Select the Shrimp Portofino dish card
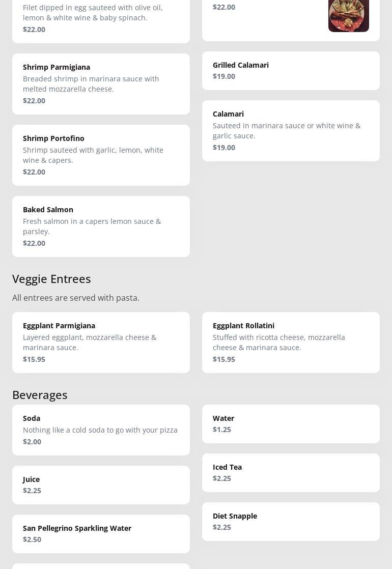This screenshot has width=392, height=569. point(101,155)
